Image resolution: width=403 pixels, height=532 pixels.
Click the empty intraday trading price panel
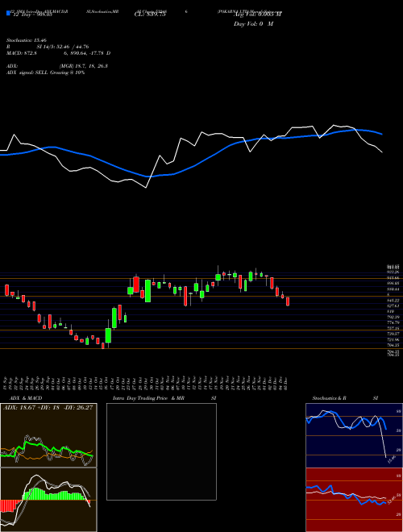161,451
